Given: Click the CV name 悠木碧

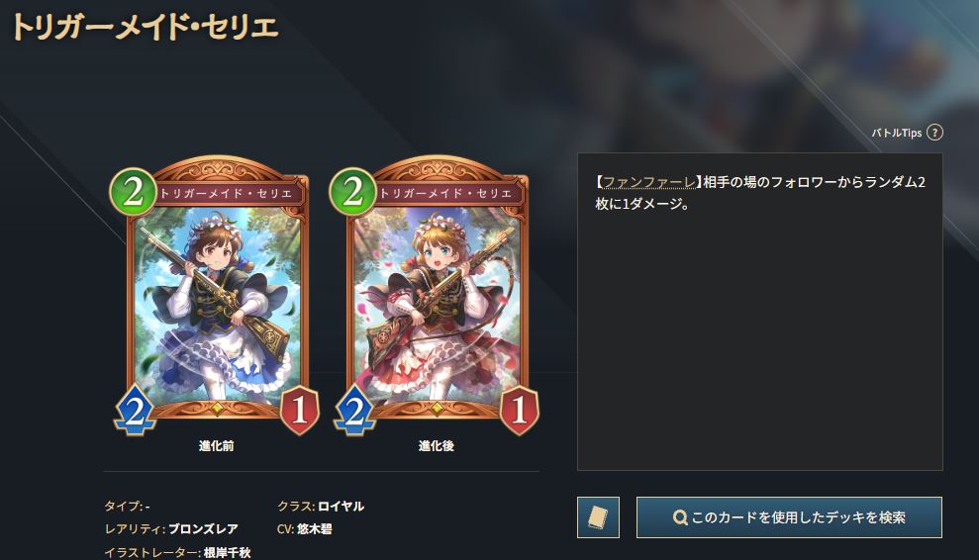Looking at the screenshot, I should [314, 528].
